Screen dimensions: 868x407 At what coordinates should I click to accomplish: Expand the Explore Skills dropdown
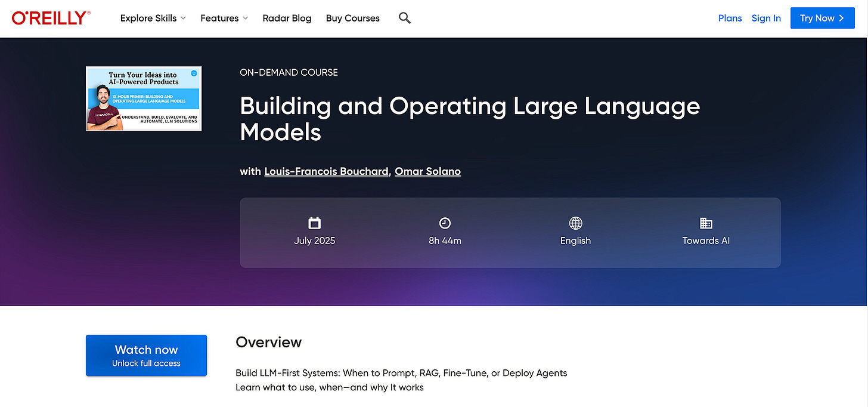(x=153, y=18)
